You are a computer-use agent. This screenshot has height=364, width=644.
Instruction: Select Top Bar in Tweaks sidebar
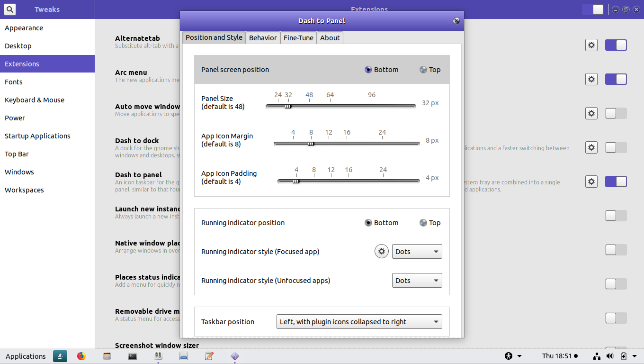tap(47, 154)
